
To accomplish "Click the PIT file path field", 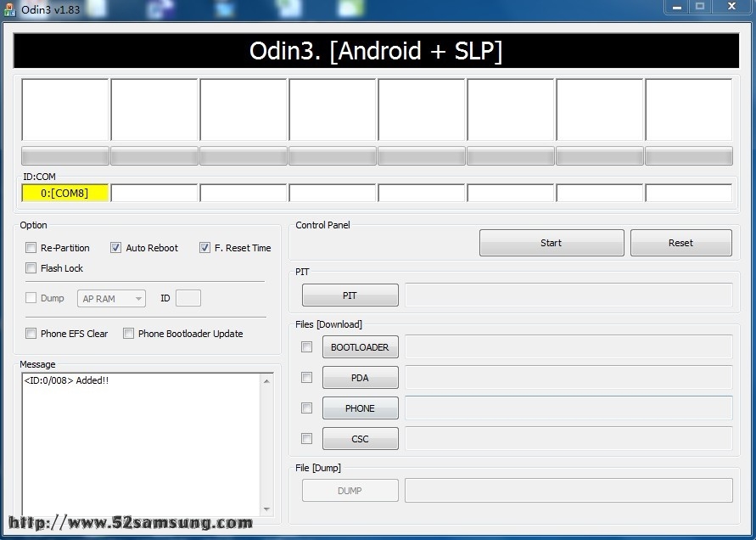I will (x=569, y=295).
